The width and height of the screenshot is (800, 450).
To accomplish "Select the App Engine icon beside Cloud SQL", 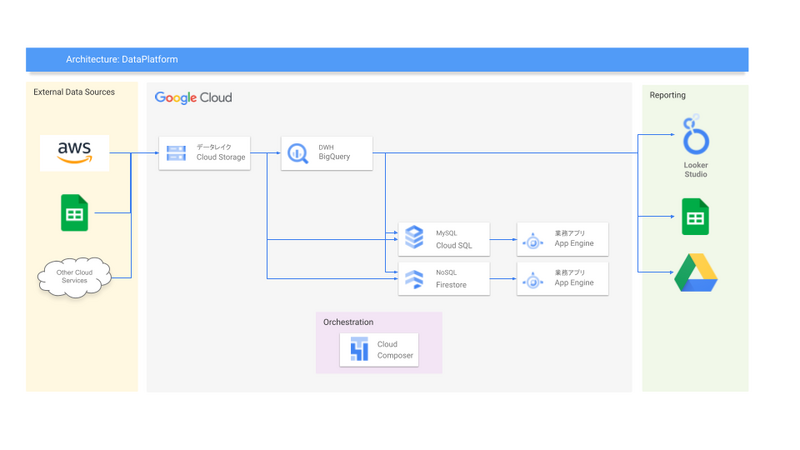I will pyautogui.click(x=533, y=242).
